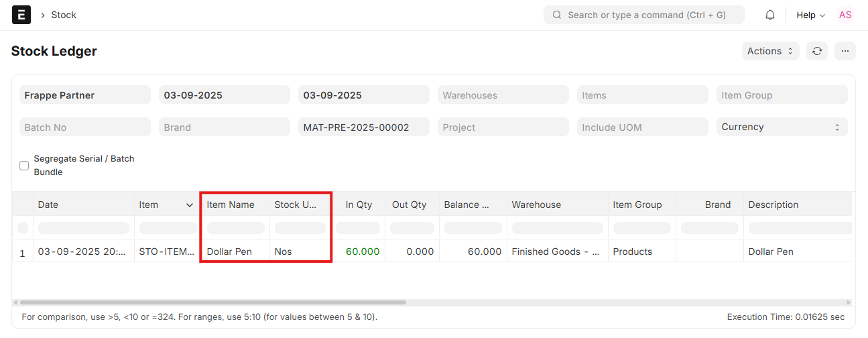Open the three-dots more options menu
This screenshot has height=338, width=868.
(845, 51)
